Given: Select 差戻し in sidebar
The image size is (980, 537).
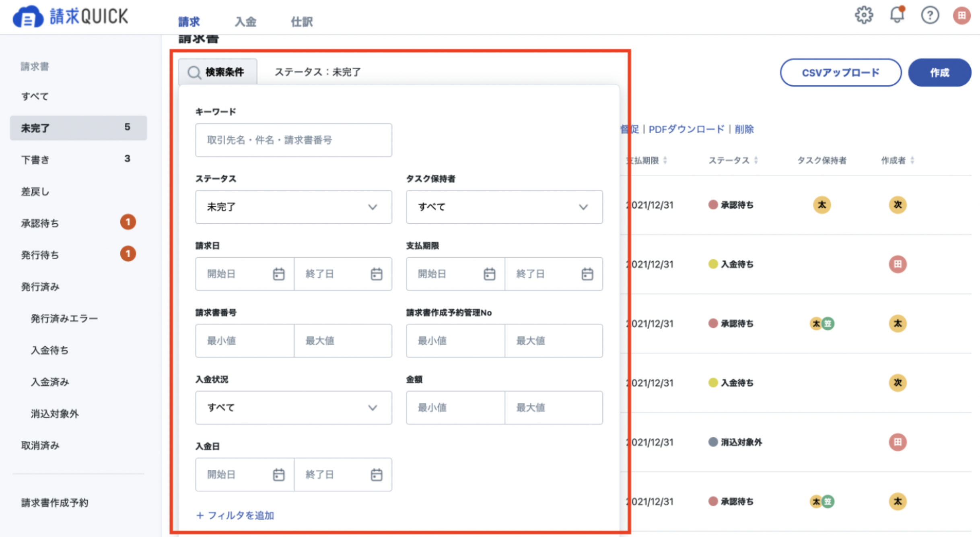Looking at the screenshot, I should click(x=35, y=192).
